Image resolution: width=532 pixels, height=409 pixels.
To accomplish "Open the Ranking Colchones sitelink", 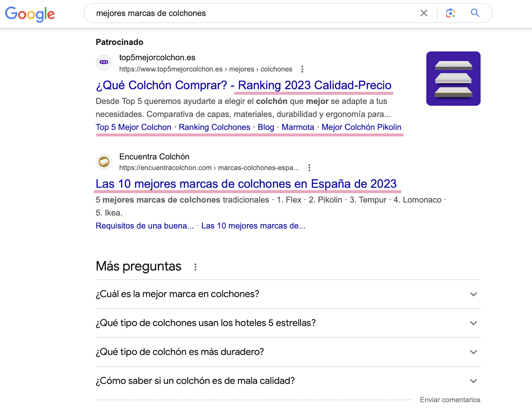I will click(214, 127).
